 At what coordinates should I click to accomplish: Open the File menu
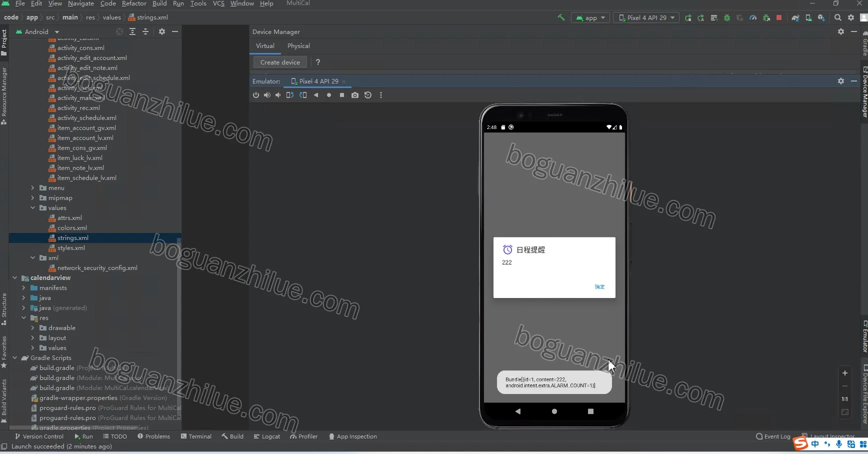pos(20,3)
